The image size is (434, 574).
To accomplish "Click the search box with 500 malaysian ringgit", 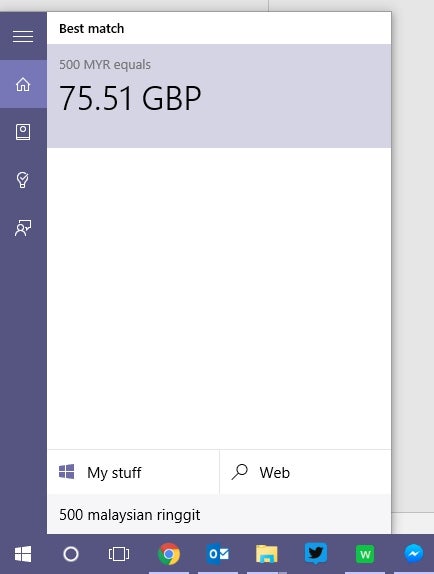I will point(219,514).
